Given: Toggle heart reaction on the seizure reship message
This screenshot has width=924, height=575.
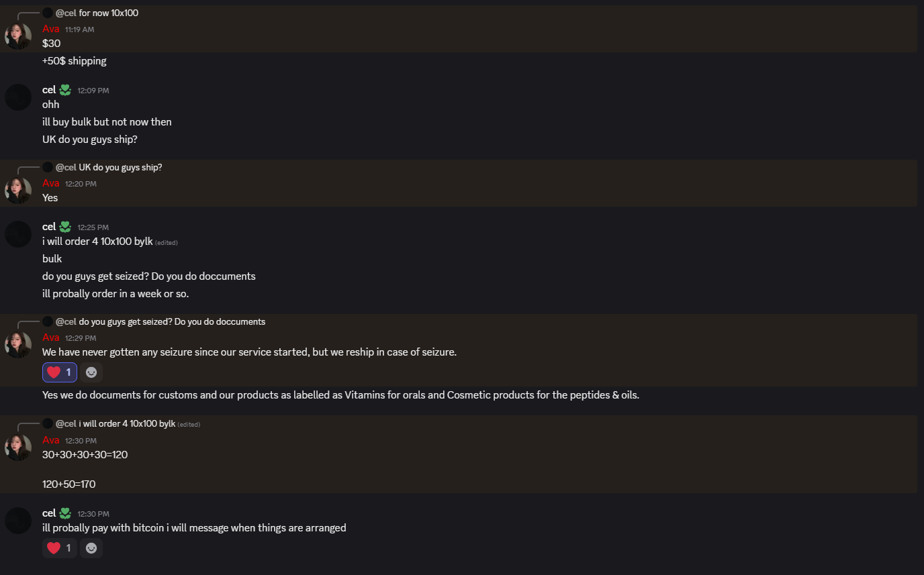Looking at the screenshot, I should click(60, 372).
